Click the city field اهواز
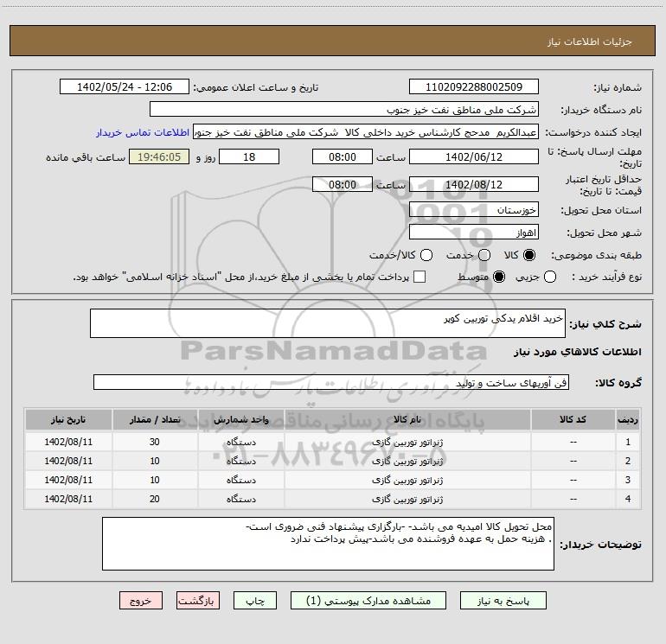 coord(474,232)
